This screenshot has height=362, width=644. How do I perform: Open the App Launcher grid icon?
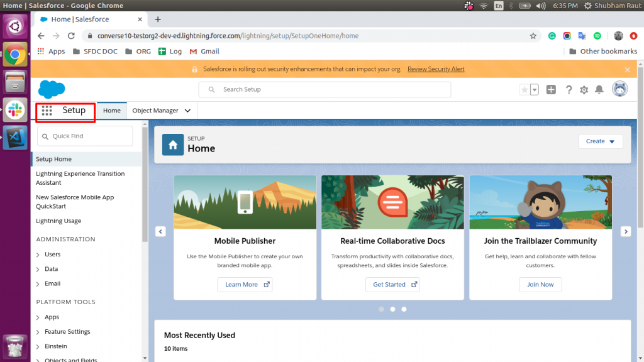coord(46,111)
